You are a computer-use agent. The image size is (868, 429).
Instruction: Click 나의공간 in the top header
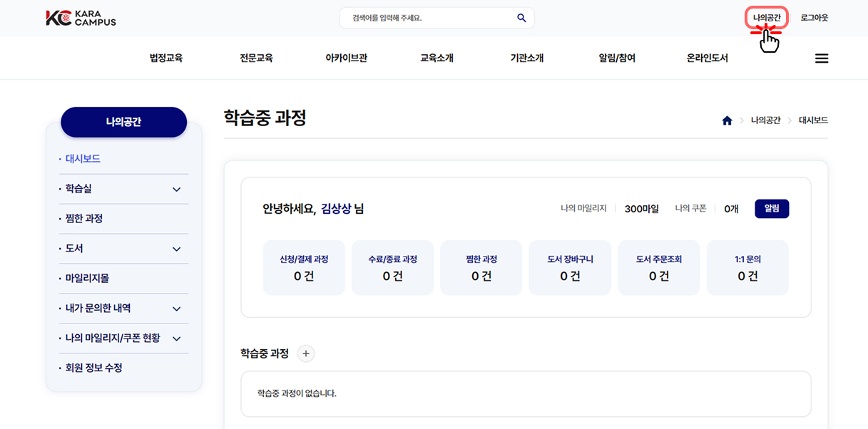coord(767,18)
